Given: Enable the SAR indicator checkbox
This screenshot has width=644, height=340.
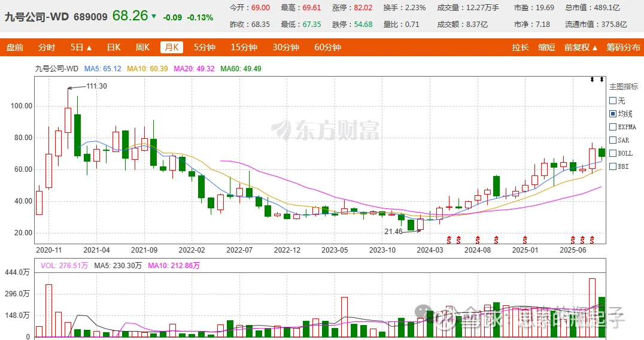Looking at the screenshot, I should click(x=613, y=140).
